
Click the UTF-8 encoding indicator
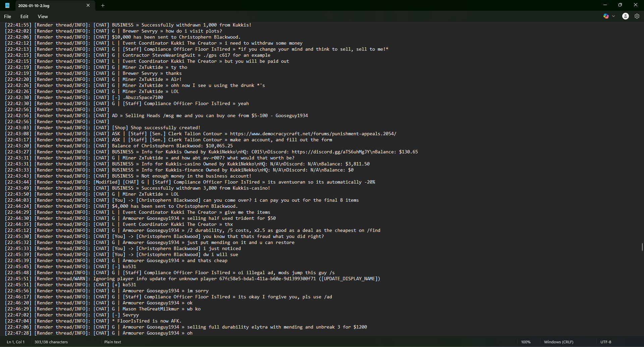[605, 342]
